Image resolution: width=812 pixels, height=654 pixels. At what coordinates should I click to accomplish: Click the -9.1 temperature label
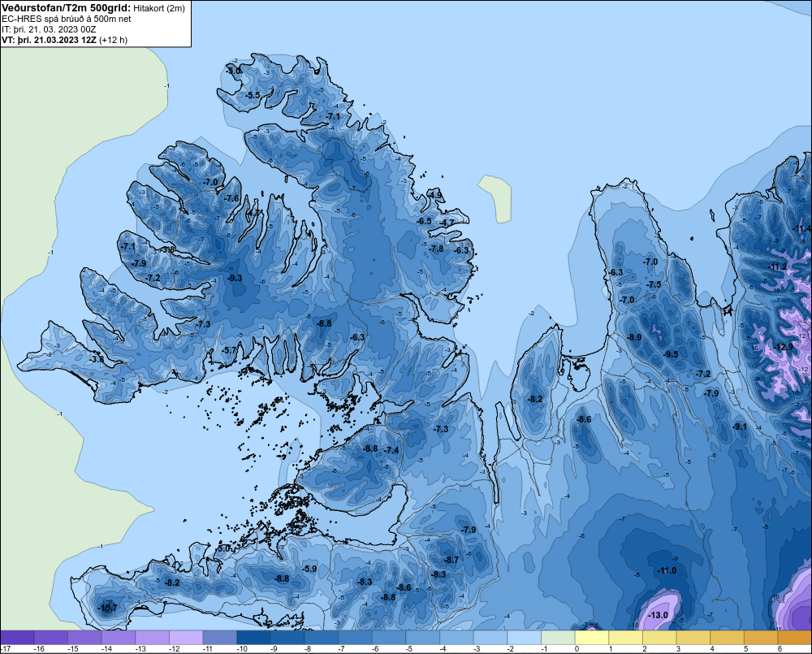click(740, 427)
